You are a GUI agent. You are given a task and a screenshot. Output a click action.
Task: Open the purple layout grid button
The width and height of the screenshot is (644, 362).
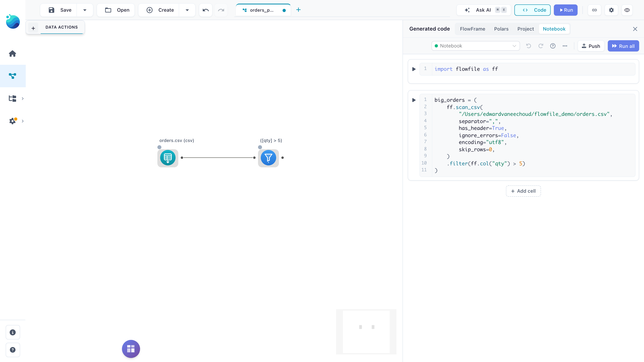pos(131,349)
